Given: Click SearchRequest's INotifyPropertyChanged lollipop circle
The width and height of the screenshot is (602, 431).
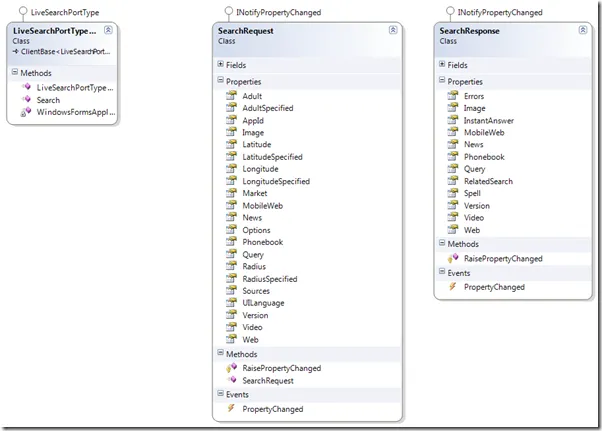Looking at the screenshot, I should pos(228,11).
